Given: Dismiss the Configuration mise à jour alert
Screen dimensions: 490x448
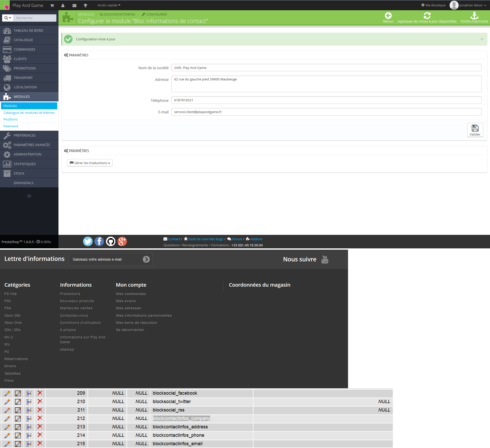Looking at the screenshot, I should click(x=482, y=39).
